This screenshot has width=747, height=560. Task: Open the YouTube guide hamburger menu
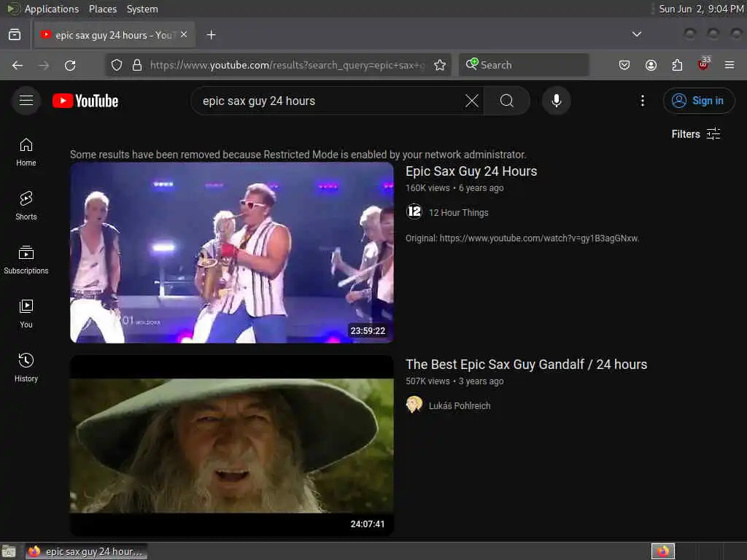coord(26,101)
